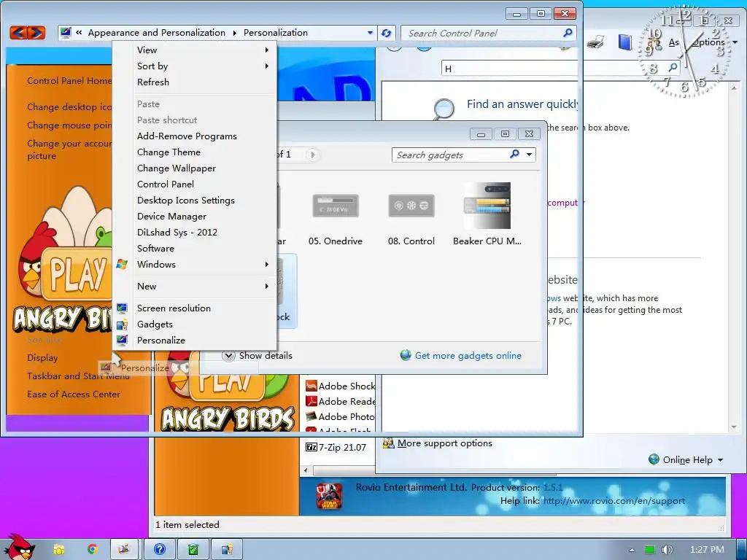Screen dimensions: 747x560
Task: Open Chrome from the taskbar
Action: coord(93,550)
